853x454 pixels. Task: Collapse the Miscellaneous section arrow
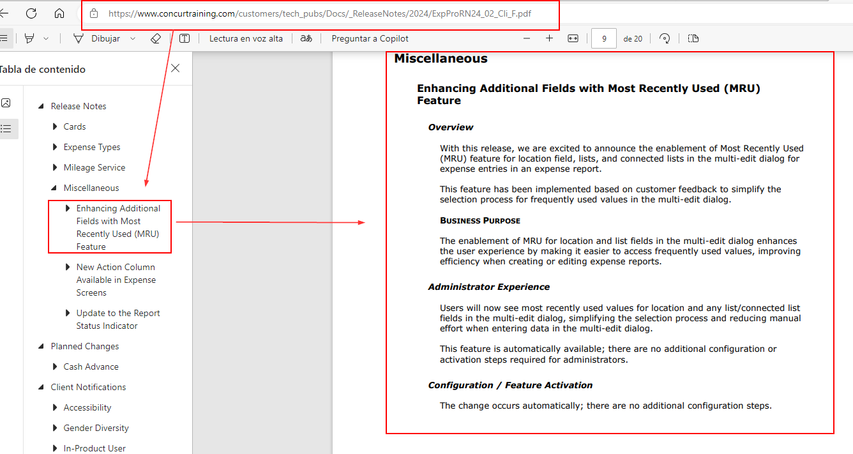click(x=54, y=188)
